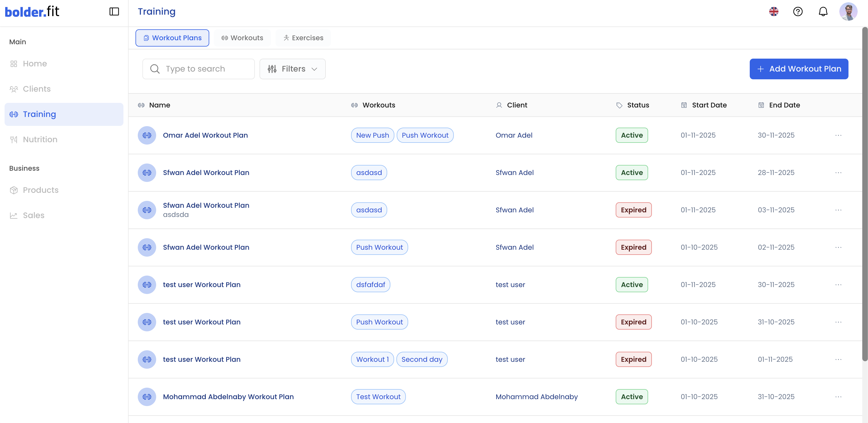
Task: Click Add Workout Plan button
Action: pyautogui.click(x=799, y=69)
